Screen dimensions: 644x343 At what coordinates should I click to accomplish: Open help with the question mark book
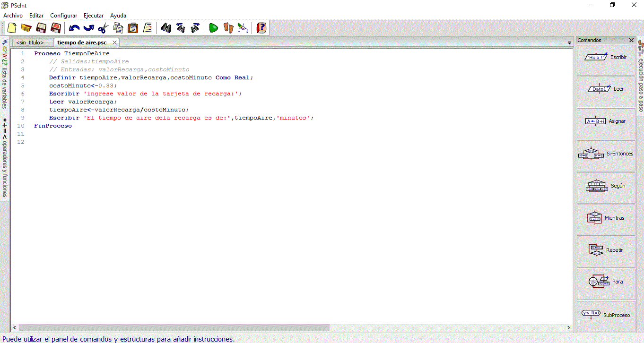[261, 28]
